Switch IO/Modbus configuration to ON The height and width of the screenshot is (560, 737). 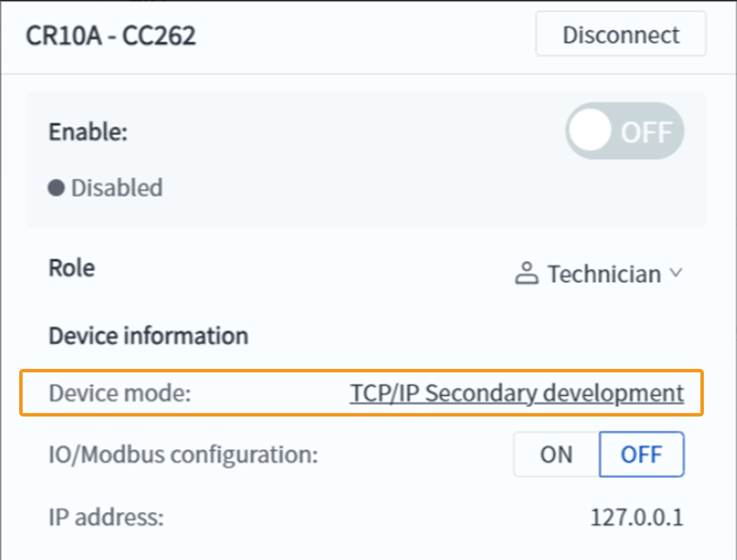pos(556,454)
